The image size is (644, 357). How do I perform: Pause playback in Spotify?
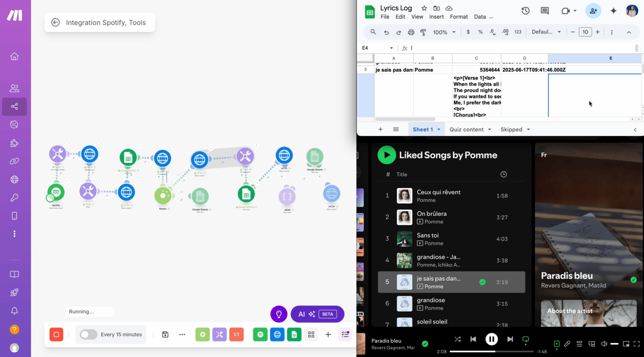pos(491,339)
